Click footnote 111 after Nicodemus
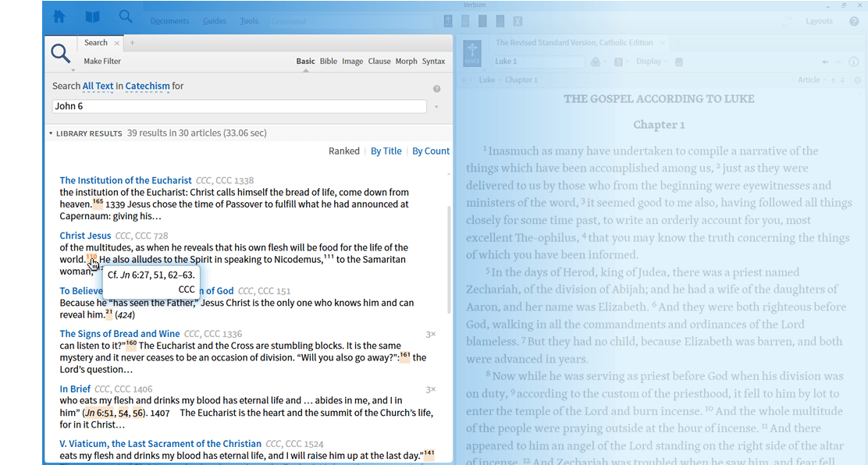 coord(329,257)
